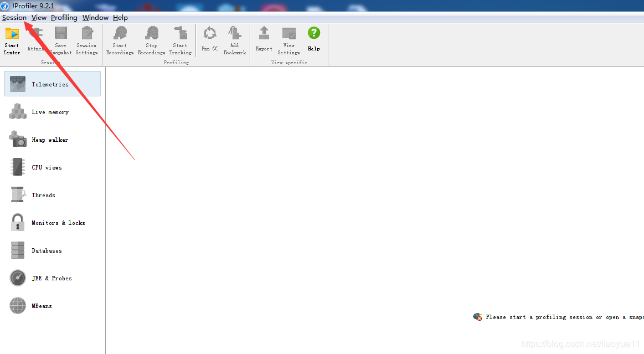Screen dimensions: 644x354
Task: Open the Threads section
Action: click(x=53, y=195)
